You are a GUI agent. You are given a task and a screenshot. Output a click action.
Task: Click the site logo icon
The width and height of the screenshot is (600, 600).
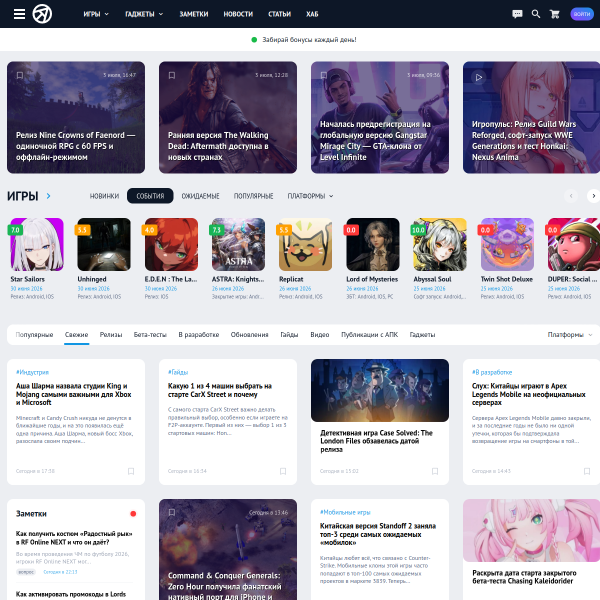[x=42, y=14]
